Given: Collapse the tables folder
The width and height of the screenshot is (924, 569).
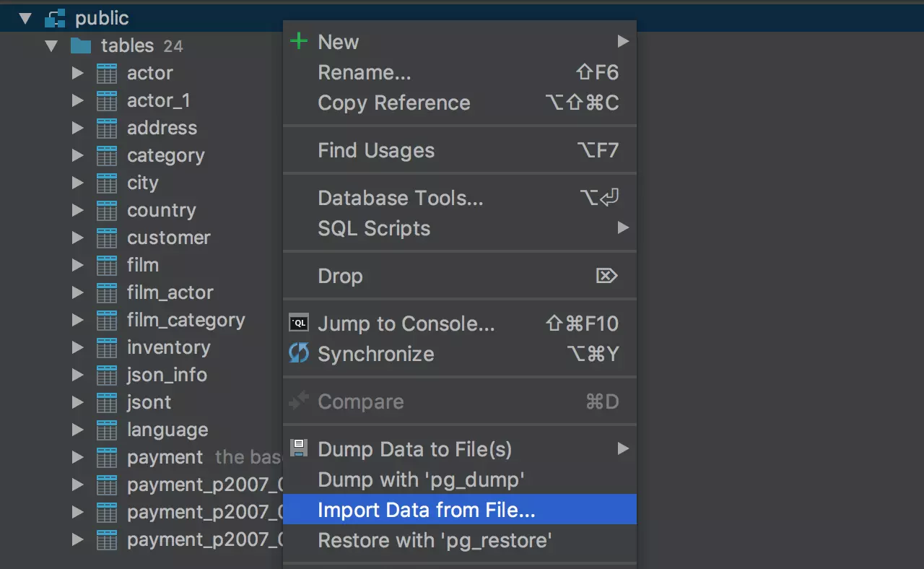Looking at the screenshot, I should coord(51,46).
